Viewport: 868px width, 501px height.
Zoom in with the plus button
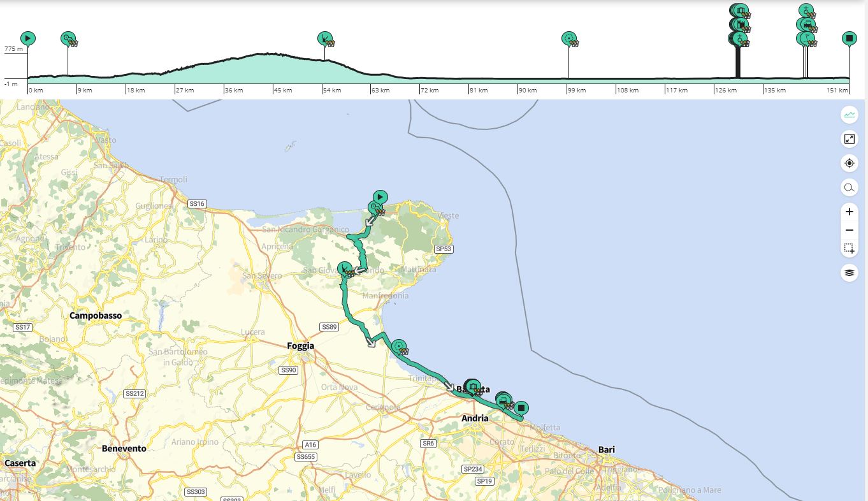[849, 212]
